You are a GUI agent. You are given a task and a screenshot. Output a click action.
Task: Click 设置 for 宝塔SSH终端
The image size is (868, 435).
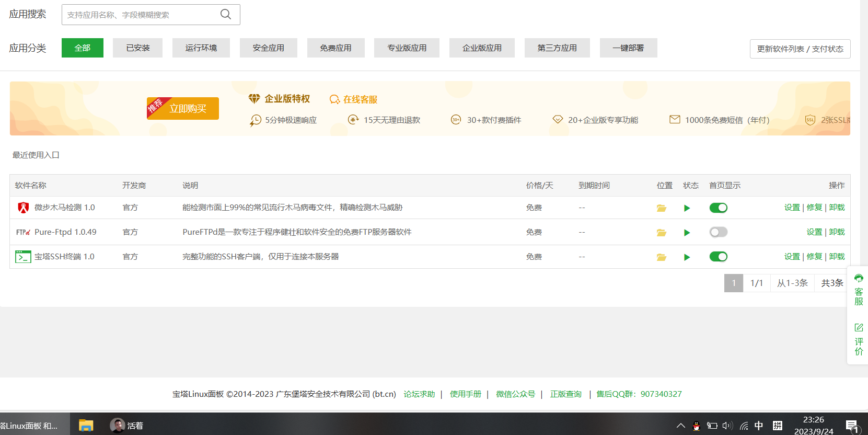click(792, 257)
